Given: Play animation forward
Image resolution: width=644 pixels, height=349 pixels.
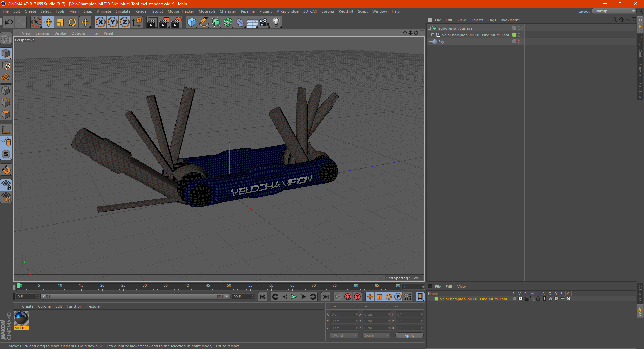Looking at the screenshot, I should 294,297.
